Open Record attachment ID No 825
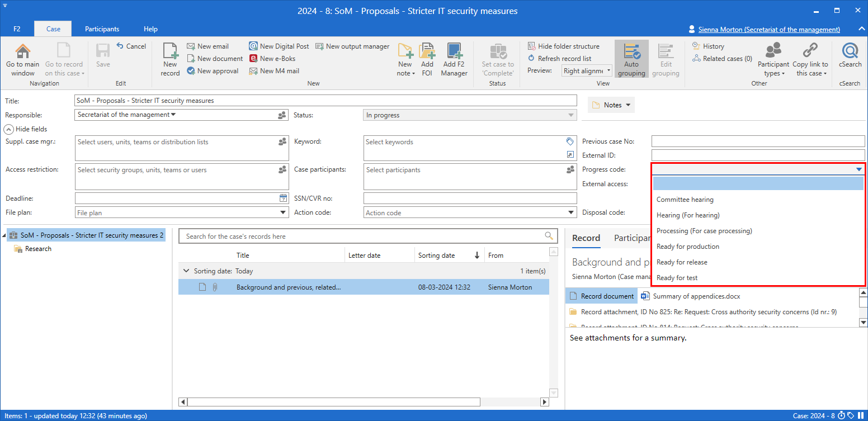This screenshot has height=421, width=868. (703, 312)
